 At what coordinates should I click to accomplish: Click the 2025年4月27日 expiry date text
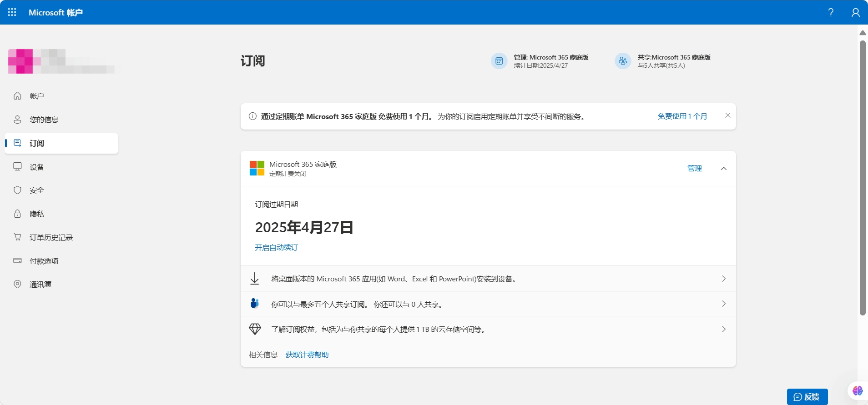tap(304, 227)
